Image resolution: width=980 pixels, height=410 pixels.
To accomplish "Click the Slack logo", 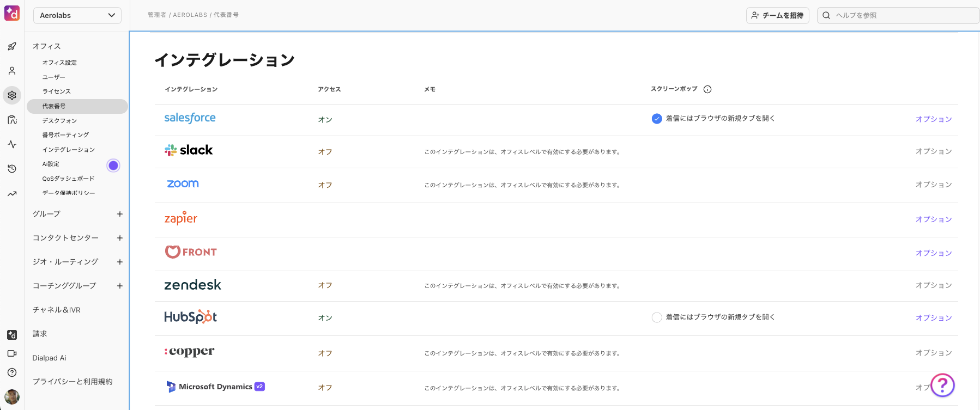I will point(189,150).
